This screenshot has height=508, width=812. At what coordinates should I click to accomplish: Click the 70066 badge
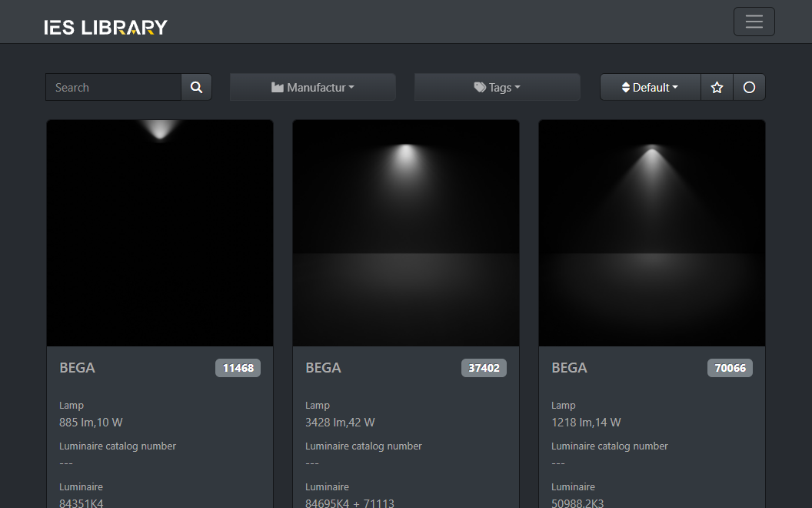[x=730, y=368]
